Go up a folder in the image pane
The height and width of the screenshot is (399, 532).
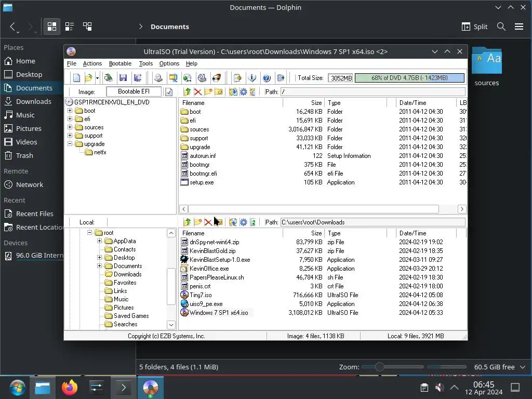187,91
